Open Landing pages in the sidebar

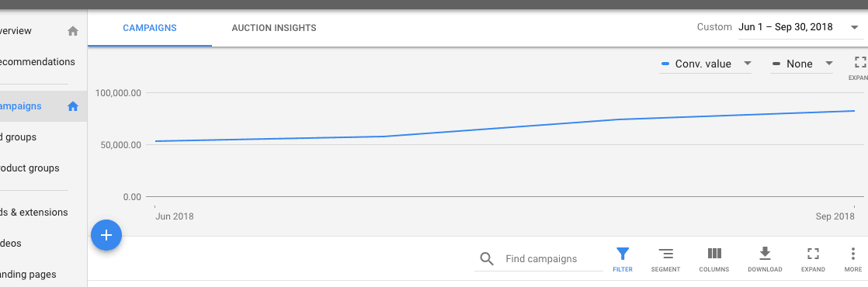pos(28,275)
